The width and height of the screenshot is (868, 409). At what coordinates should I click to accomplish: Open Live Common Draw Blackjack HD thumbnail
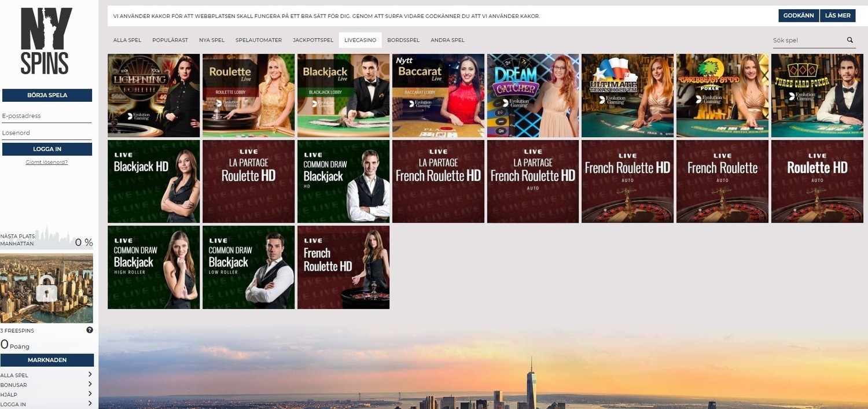click(344, 182)
